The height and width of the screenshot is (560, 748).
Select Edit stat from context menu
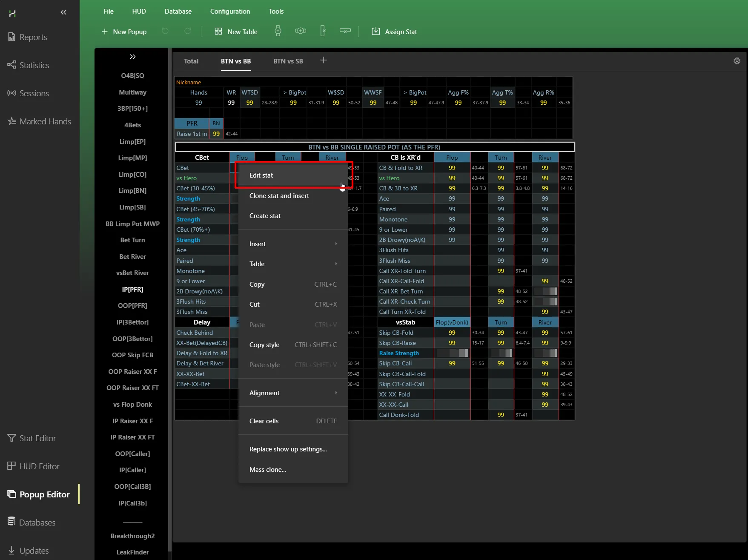pos(261,175)
